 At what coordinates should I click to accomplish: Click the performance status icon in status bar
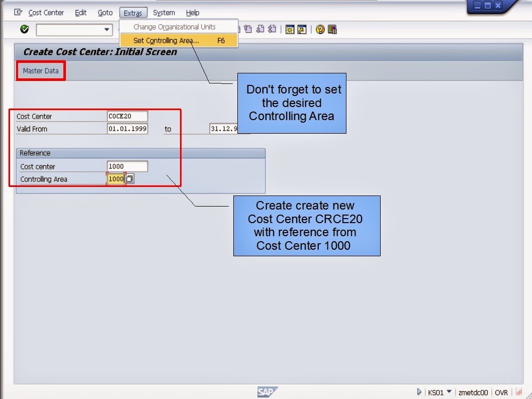click(518, 392)
